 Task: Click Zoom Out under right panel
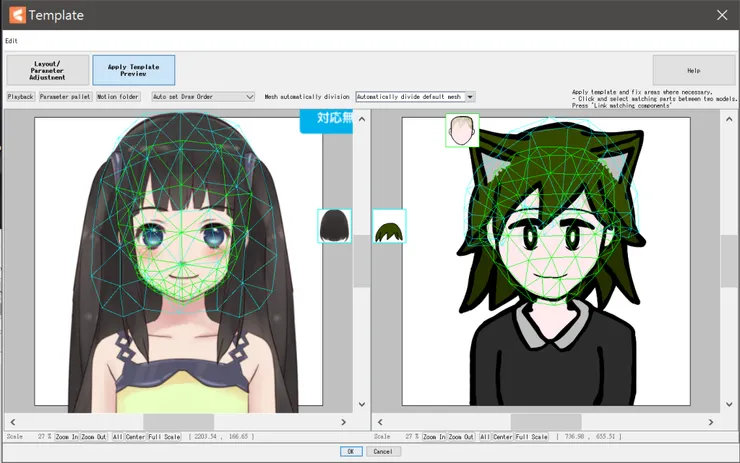click(461, 437)
